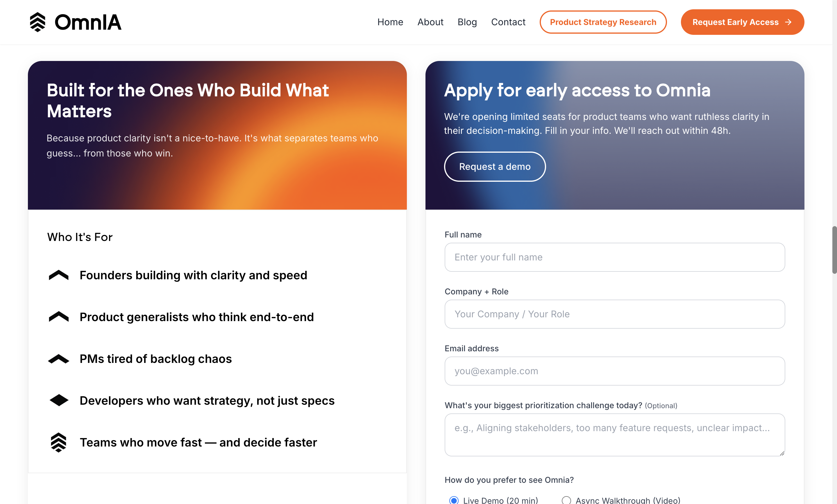Open the Contact navigation link
This screenshot has height=504, width=837.
coord(508,22)
